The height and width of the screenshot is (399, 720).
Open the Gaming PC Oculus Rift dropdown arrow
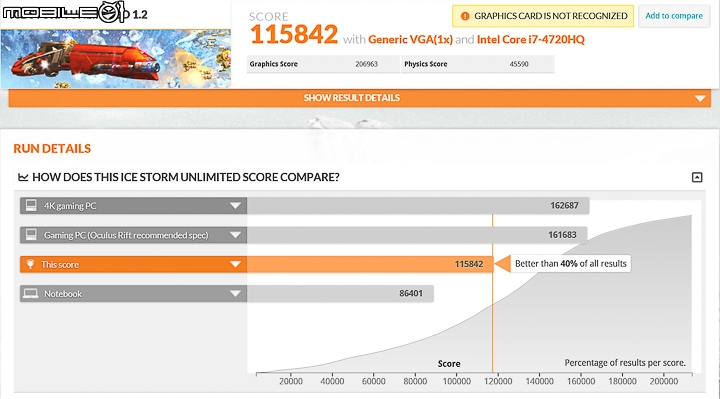click(x=235, y=235)
